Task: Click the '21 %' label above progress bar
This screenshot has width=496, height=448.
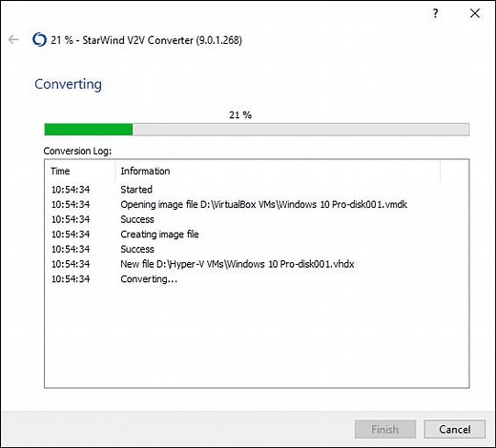Action: tap(240, 114)
